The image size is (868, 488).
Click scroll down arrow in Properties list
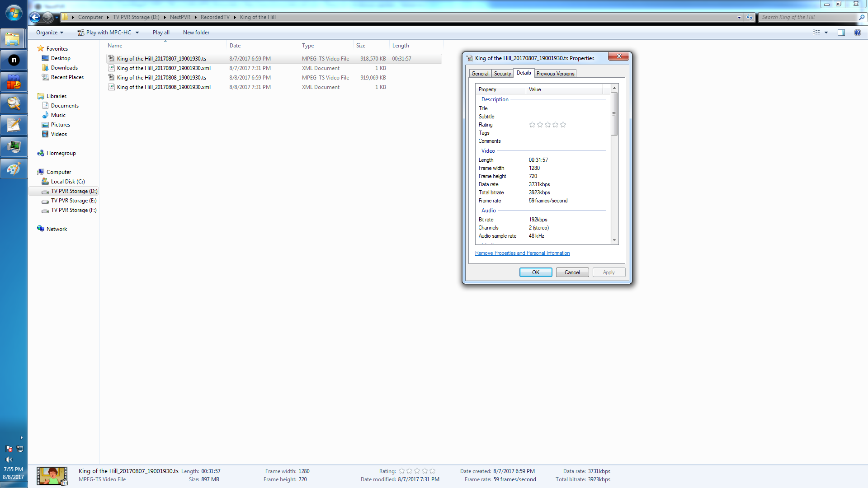(x=614, y=240)
